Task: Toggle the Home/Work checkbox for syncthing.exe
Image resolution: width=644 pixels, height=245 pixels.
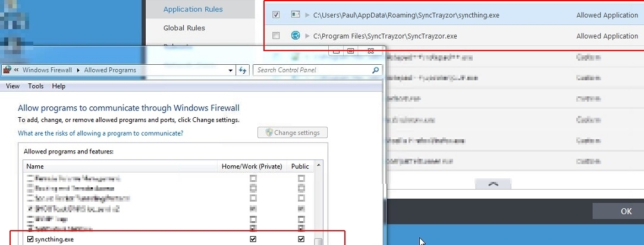Action: (x=253, y=239)
